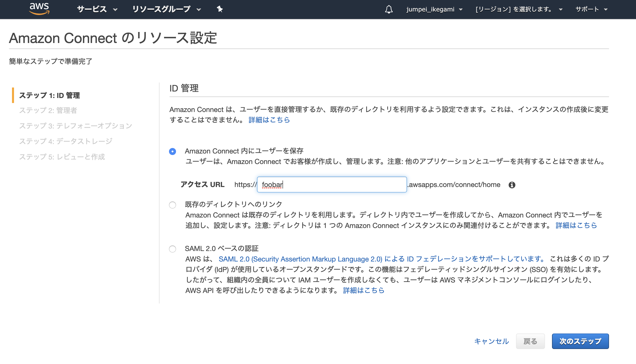Click the pin shortcut icon in navbar
Image resolution: width=636 pixels, height=364 pixels.
click(x=219, y=9)
